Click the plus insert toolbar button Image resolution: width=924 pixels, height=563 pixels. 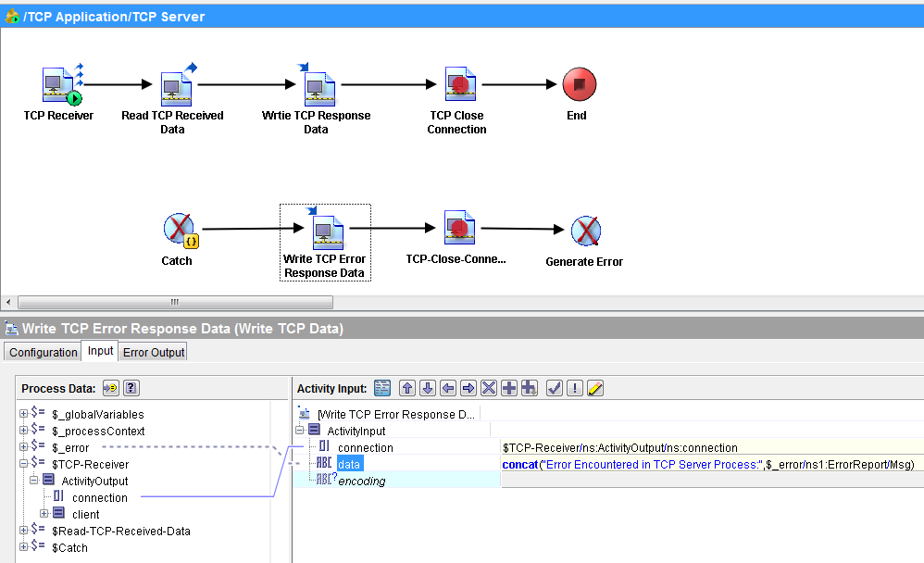[x=509, y=388]
